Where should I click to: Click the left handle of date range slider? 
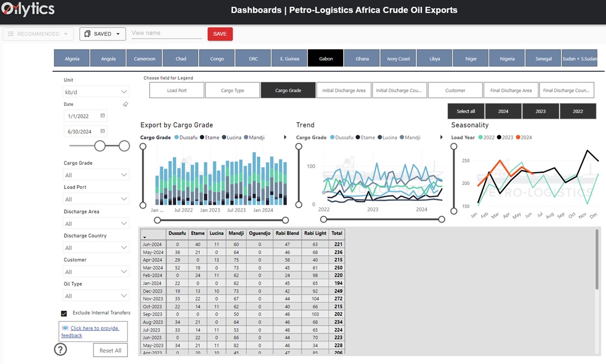click(100, 146)
